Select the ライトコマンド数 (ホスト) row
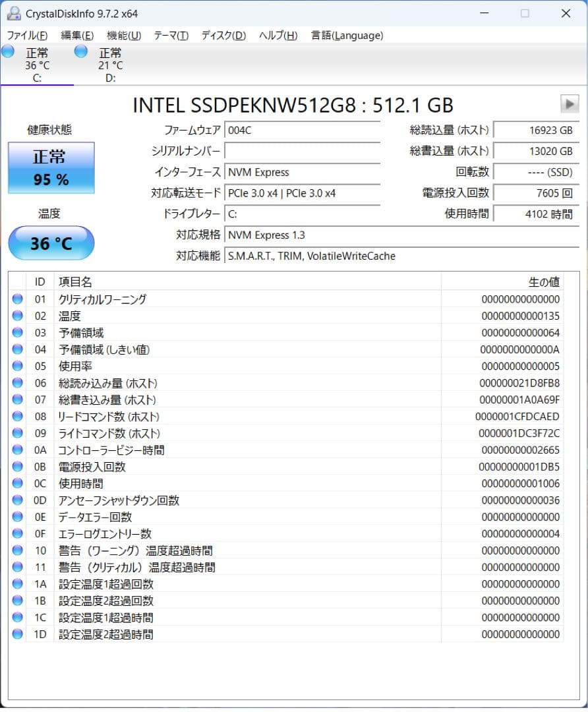This screenshot has height=712, width=588. [286, 433]
